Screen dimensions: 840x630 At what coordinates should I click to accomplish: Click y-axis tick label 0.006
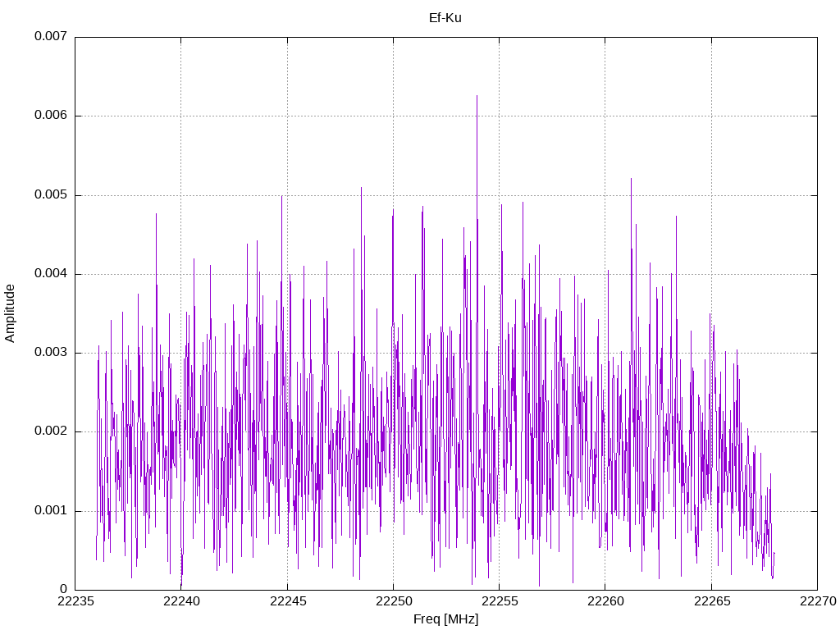51,115
